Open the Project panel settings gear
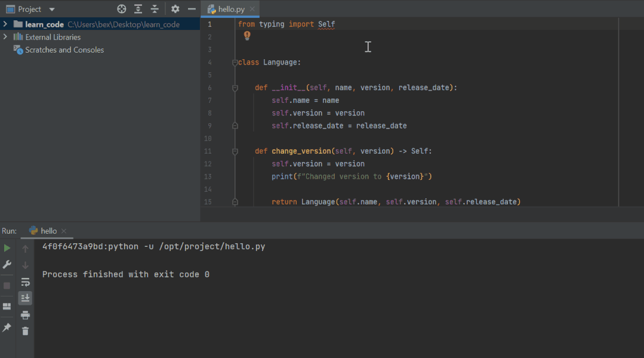644x358 pixels. tap(175, 8)
